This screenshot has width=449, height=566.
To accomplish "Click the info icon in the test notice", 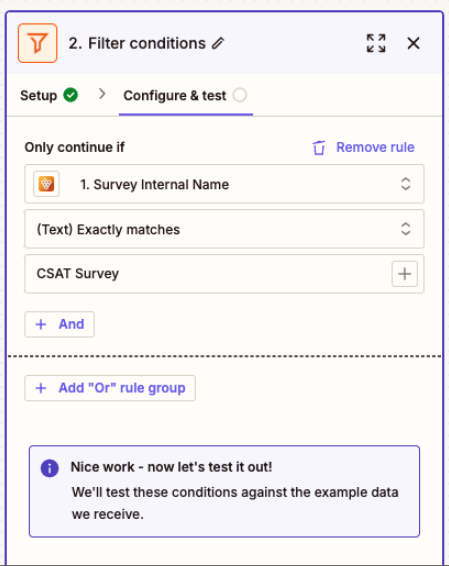I will (x=50, y=468).
